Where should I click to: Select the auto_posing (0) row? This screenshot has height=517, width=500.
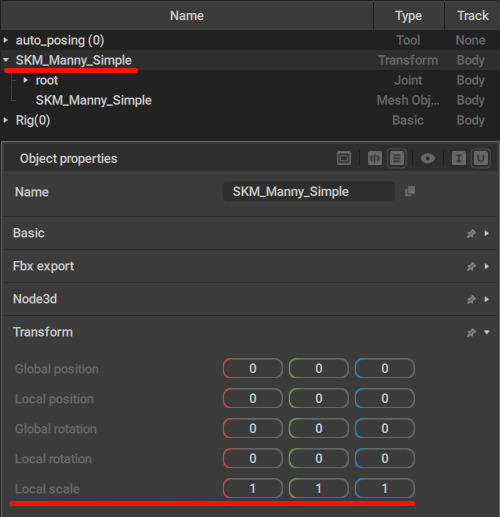coord(250,40)
